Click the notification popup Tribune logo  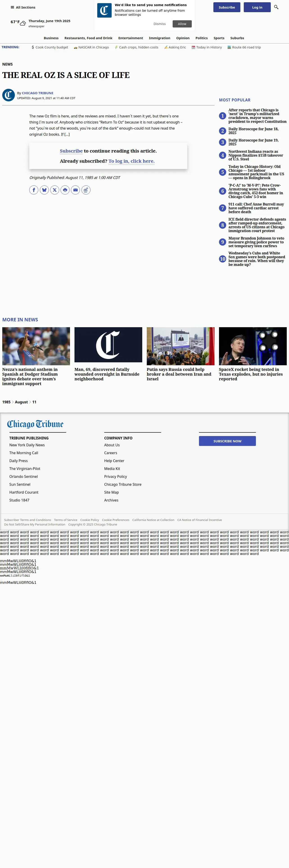[104, 10]
